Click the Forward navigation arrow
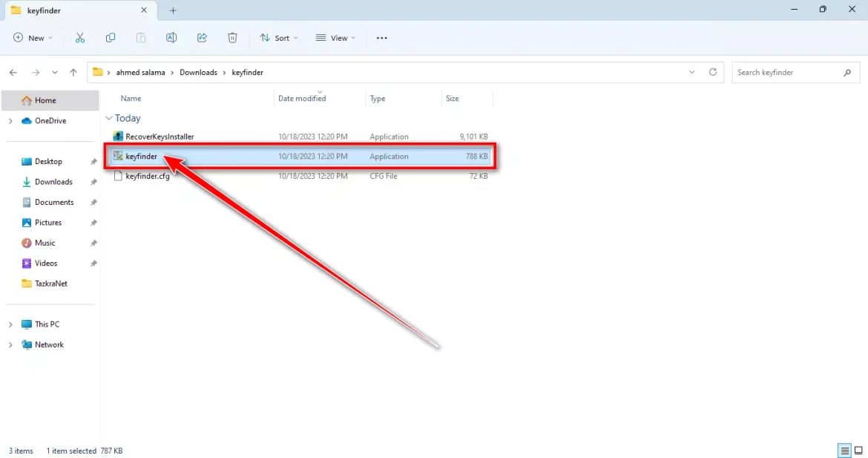The height and width of the screenshot is (458, 868). coord(36,73)
